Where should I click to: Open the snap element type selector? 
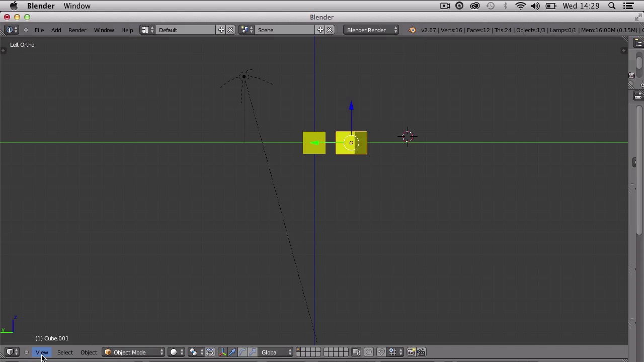click(395, 352)
